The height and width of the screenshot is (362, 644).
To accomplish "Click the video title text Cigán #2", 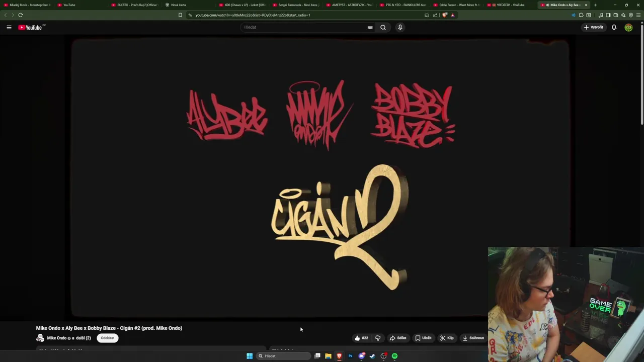I will [x=109, y=328].
